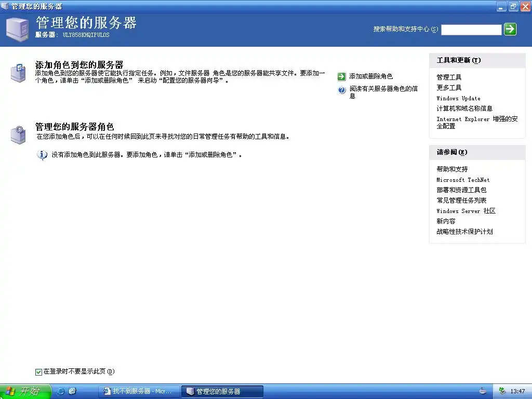This screenshot has height=399, width=532.
Task: Open Internet Explorer from the quick launch bar
Action: 60,391
